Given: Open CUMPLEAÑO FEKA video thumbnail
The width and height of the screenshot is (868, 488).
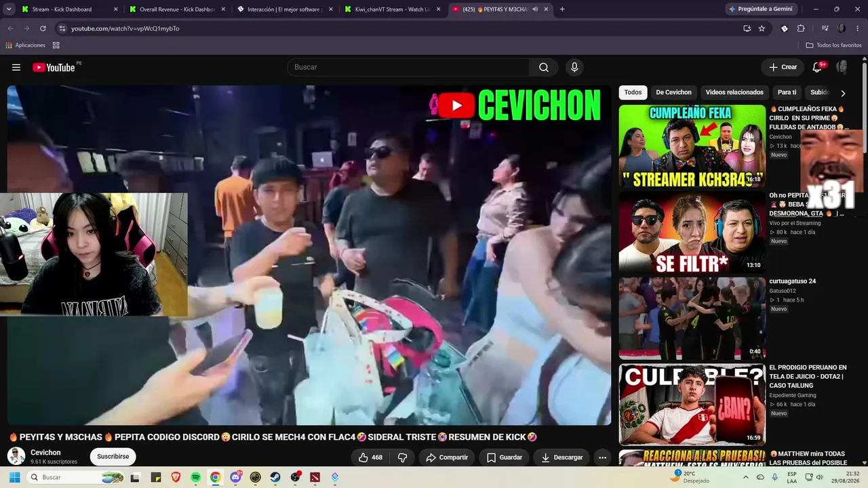Looking at the screenshot, I should click(692, 146).
